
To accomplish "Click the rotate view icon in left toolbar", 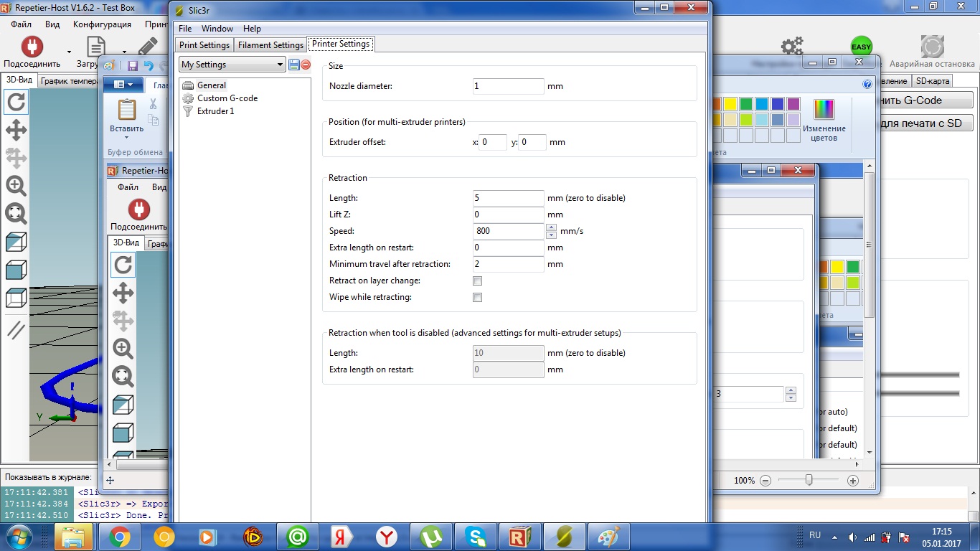I will tap(16, 102).
